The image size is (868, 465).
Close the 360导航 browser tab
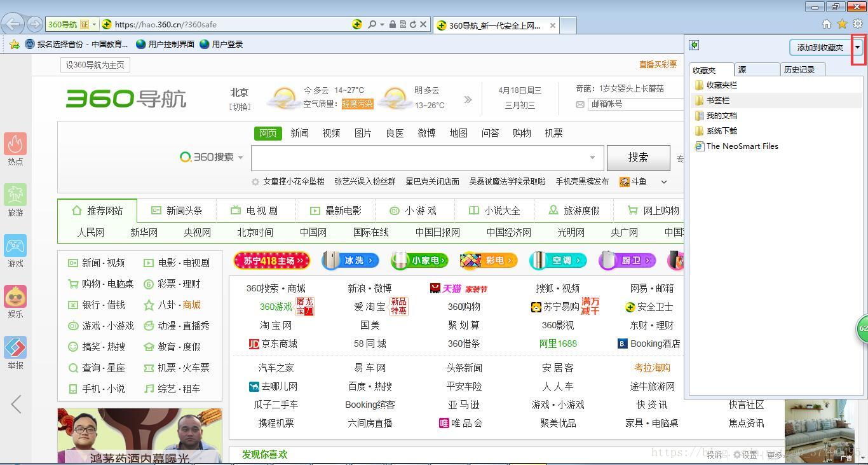[553, 25]
